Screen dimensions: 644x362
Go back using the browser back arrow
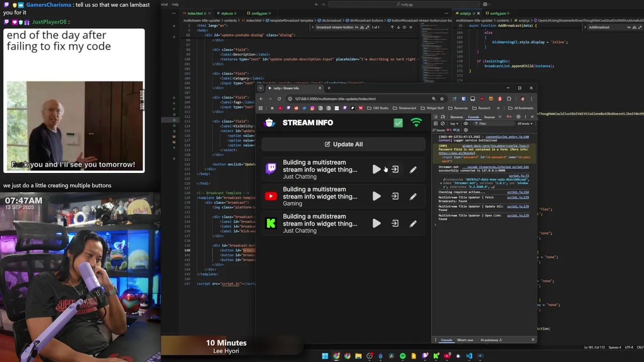click(x=261, y=99)
